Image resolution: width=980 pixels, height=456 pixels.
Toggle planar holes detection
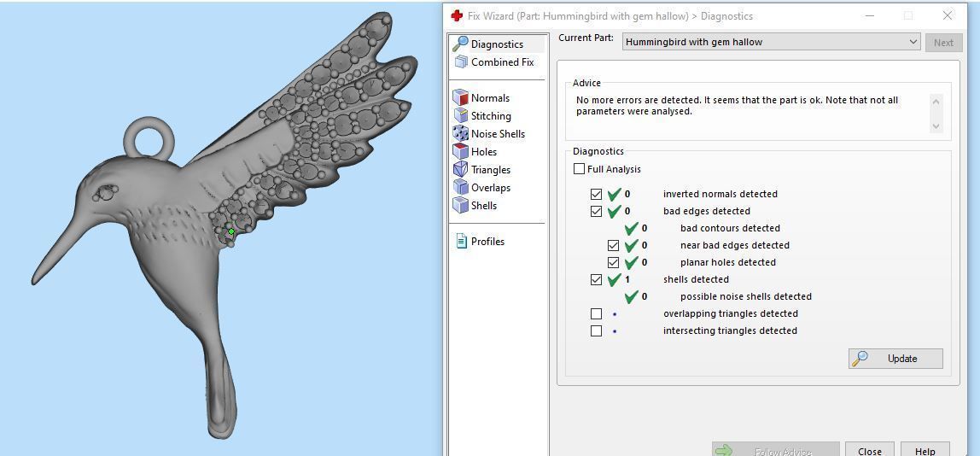click(613, 262)
